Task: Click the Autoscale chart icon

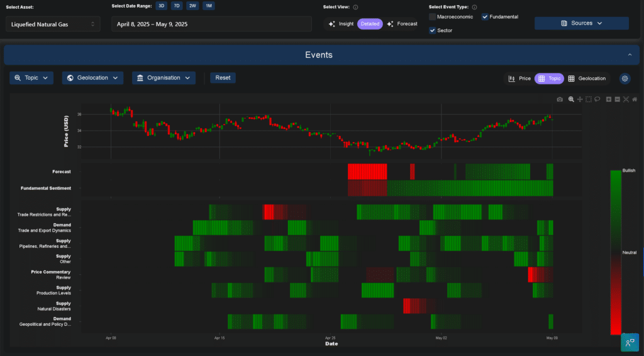Action: tap(626, 99)
